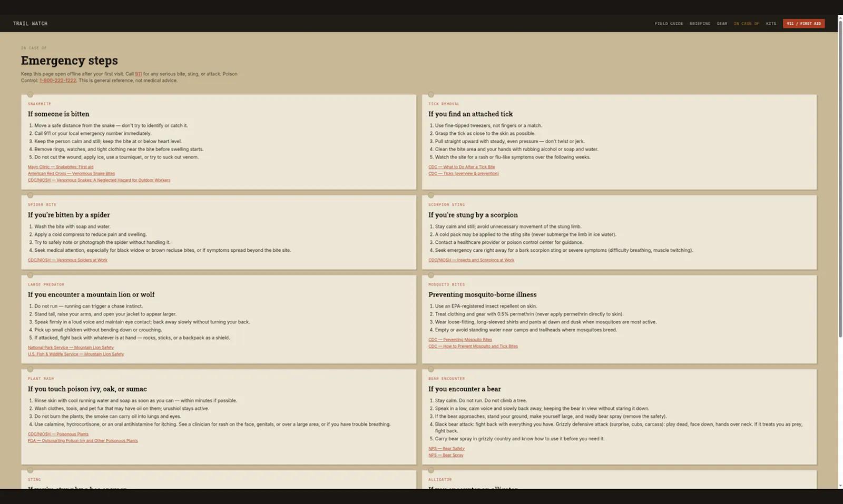Open American Red Cross Venomous Snake Bites link

[x=71, y=173]
